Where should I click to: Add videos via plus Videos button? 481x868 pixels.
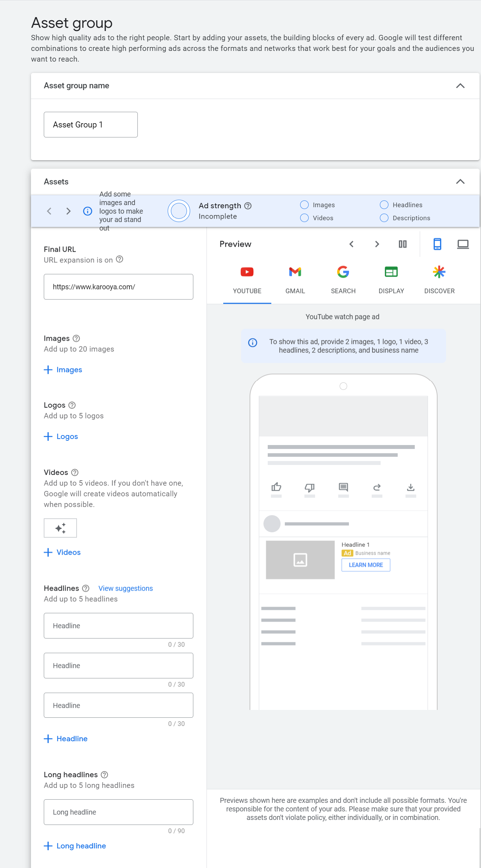coord(63,552)
